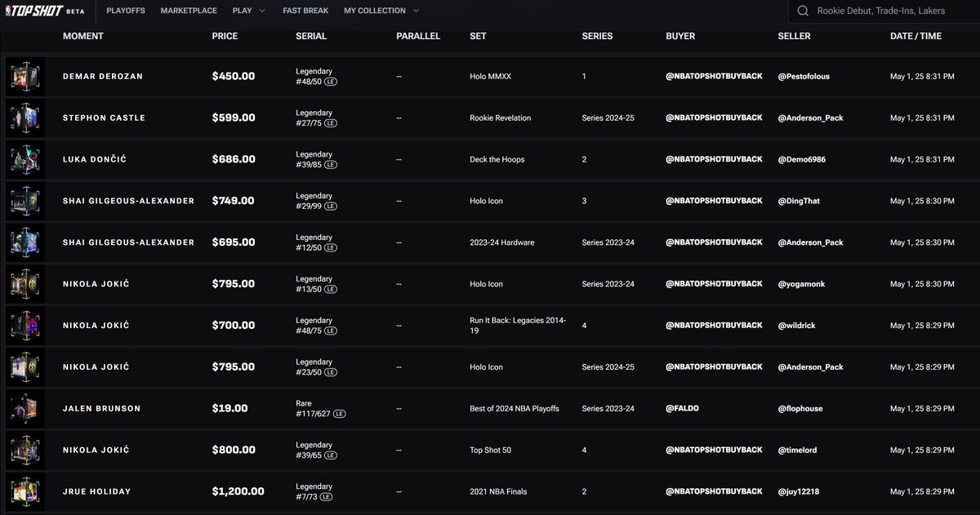Open @Anderson_Pack seller in Stephon Castle row

(811, 118)
